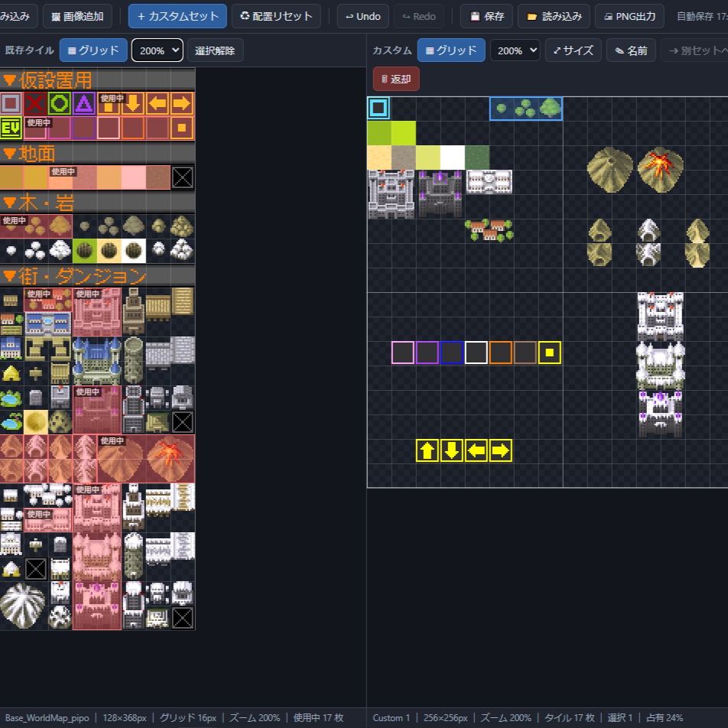Select orange left-arrow tile in existing tiles
728x728 pixels.
(x=158, y=103)
